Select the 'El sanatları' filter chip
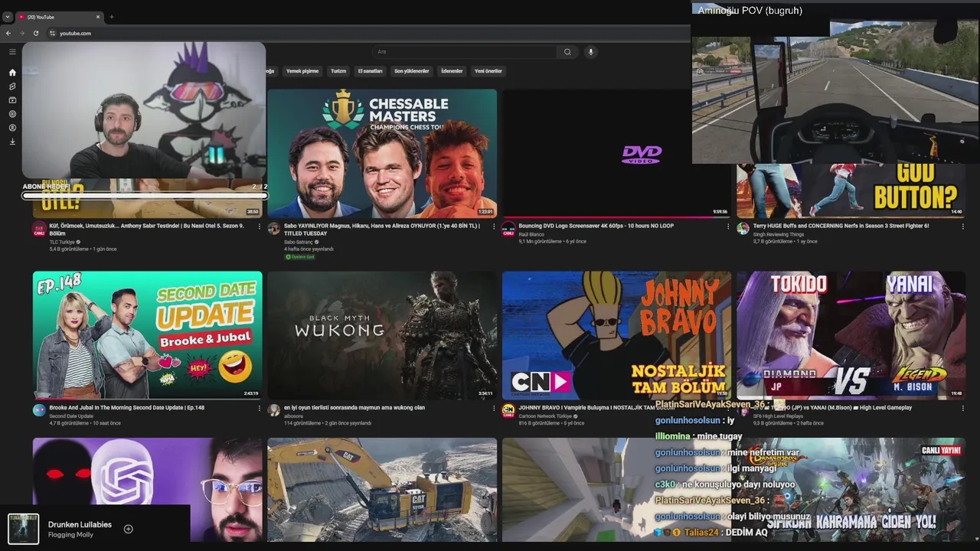This screenshot has height=551, width=980. 370,71
